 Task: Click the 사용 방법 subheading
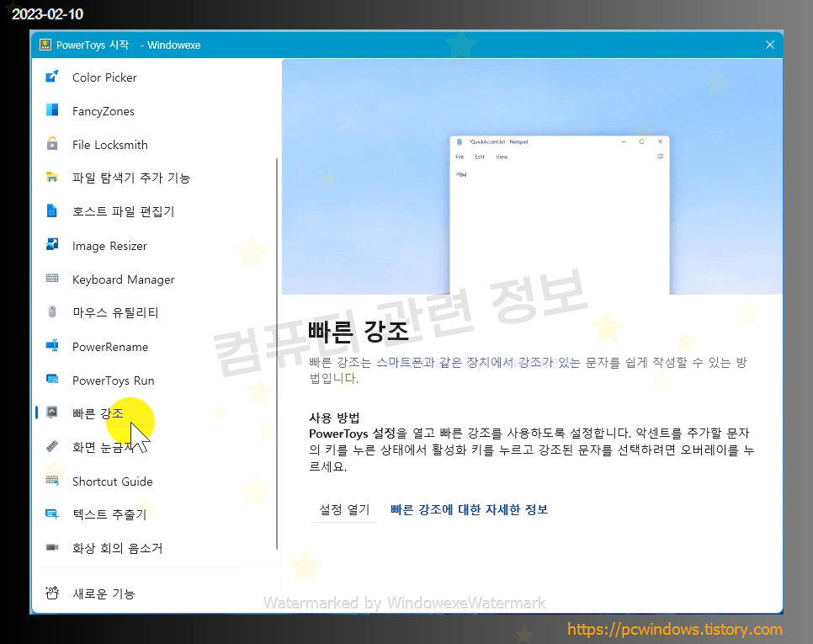pyautogui.click(x=334, y=418)
